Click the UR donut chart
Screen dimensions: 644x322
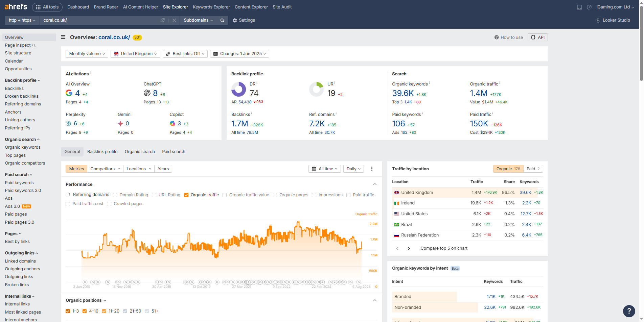tap(317, 90)
